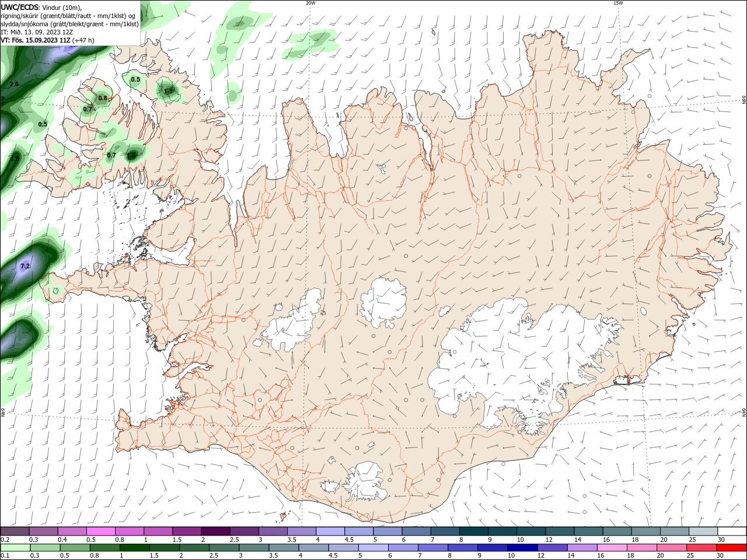Select the bright pink swatch above the 0.5 snow label
The image size is (747, 560).
(100, 531)
